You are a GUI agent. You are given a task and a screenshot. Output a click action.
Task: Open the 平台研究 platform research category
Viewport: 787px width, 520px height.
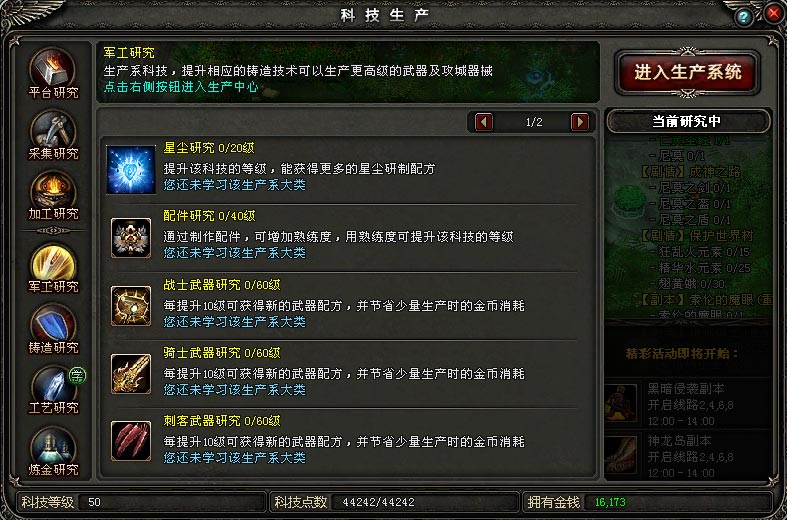tap(53, 73)
